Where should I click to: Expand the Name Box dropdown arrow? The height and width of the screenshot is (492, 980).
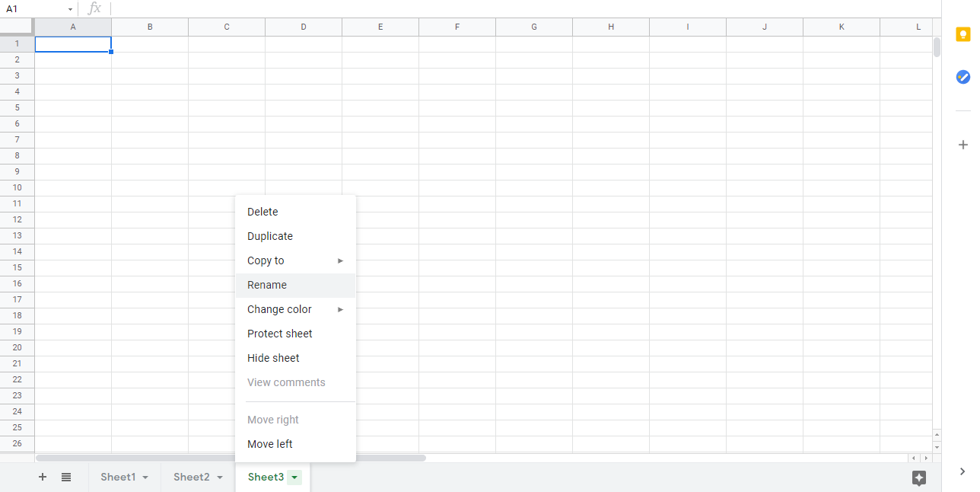point(70,9)
